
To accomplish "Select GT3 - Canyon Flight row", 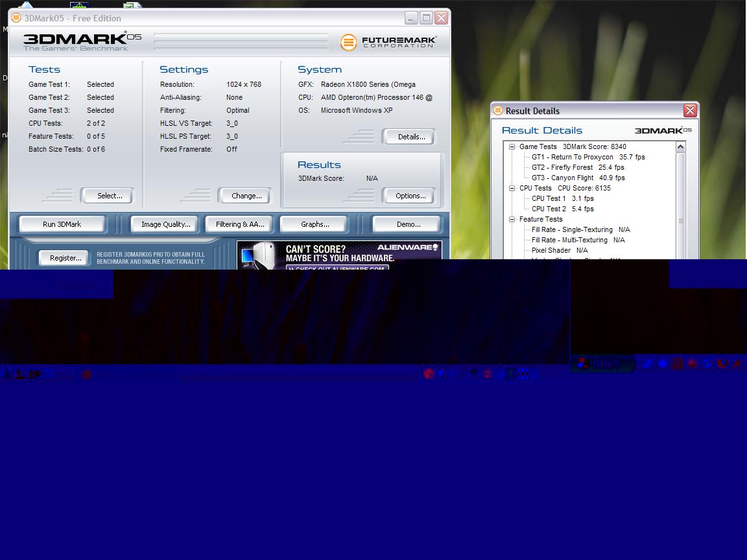I will tap(578, 178).
